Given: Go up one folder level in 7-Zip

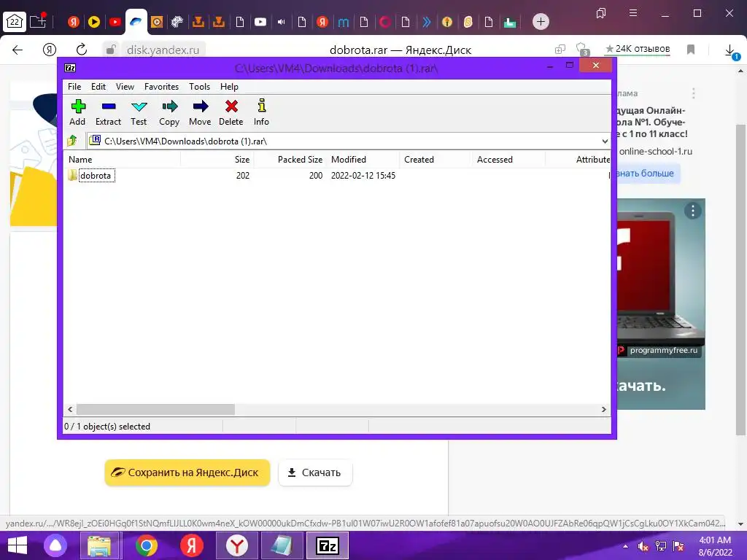Looking at the screenshot, I should tap(72, 141).
